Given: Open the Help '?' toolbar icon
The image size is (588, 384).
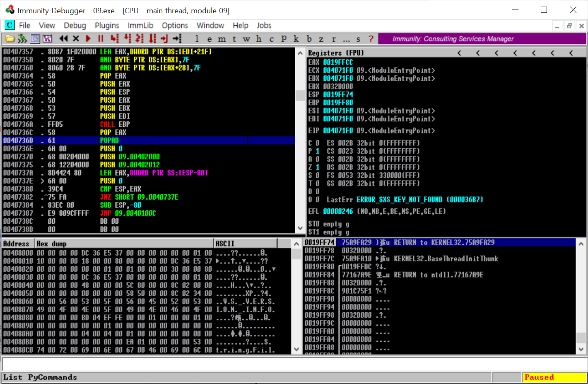Looking at the screenshot, I should point(370,39).
